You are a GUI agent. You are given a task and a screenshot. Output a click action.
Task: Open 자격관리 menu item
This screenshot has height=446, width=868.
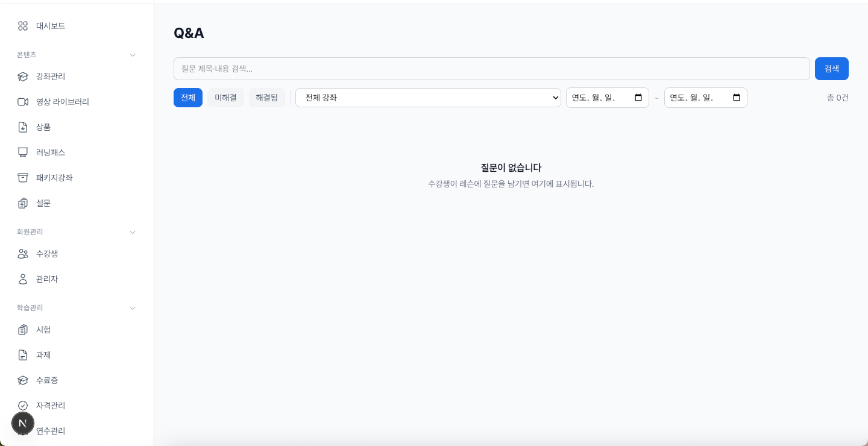coord(77,406)
